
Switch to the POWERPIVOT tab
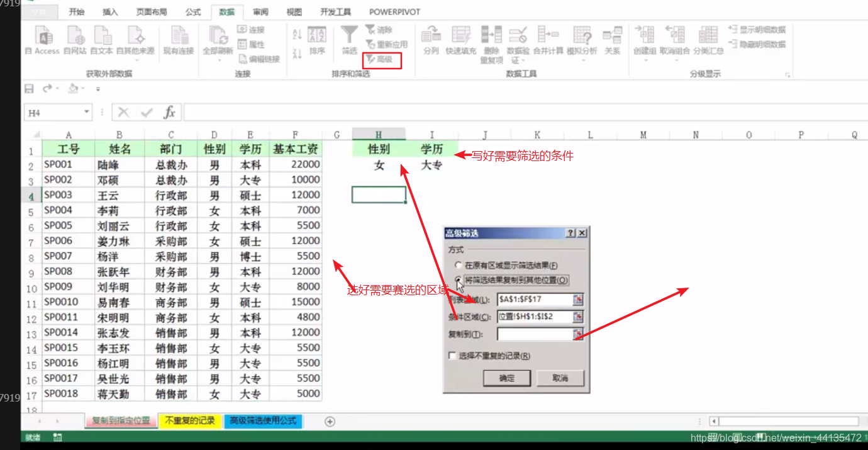point(395,12)
